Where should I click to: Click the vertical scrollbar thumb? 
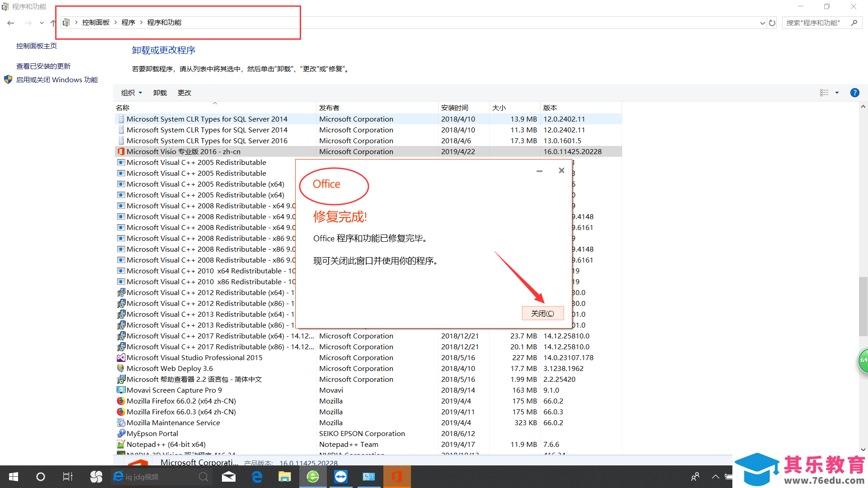click(863, 306)
